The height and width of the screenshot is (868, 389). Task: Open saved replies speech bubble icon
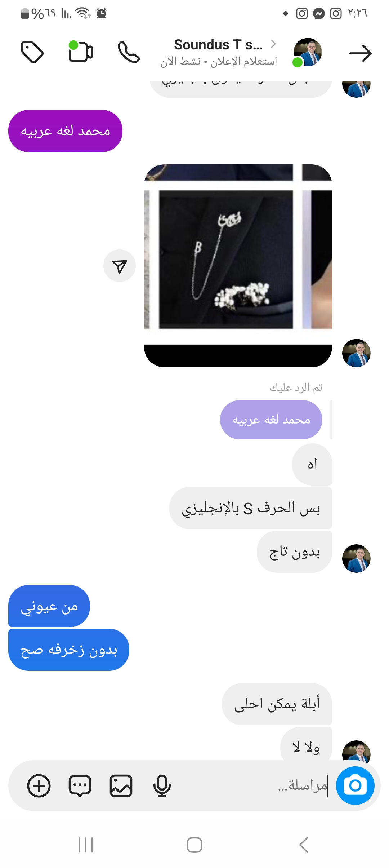(x=80, y=785)
